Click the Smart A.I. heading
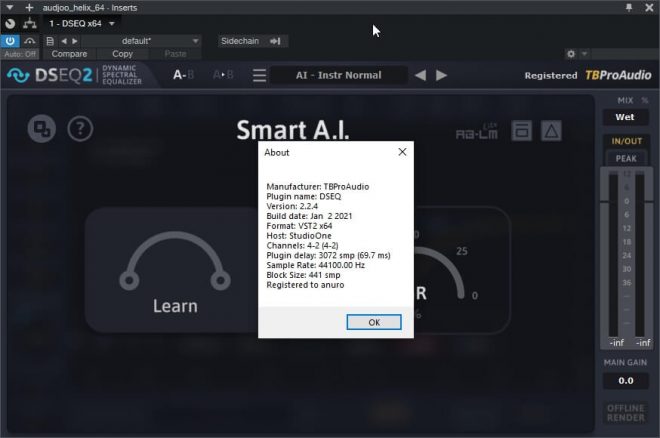 pos(293,130)
